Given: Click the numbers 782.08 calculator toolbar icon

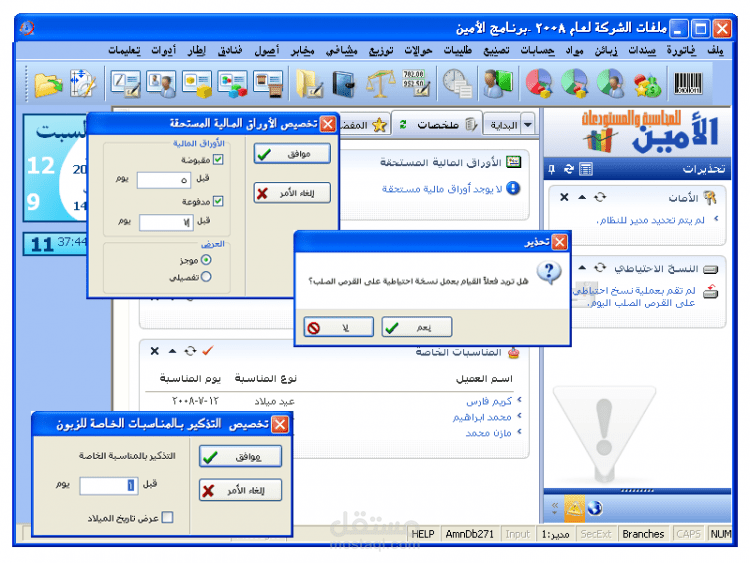Looking at the screenshot, I should pos(416,83).
